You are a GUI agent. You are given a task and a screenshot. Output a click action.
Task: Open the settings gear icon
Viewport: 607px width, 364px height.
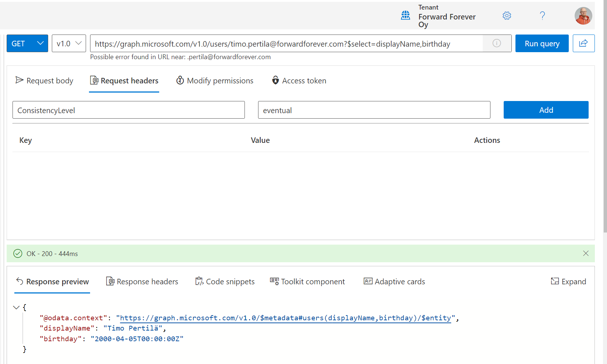507,16
